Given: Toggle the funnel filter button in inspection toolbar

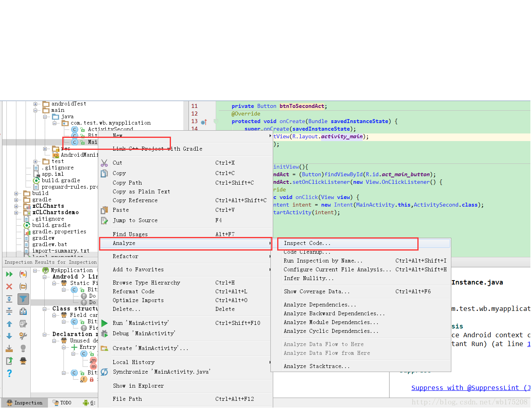Looking at the screenshot, I should click(23, 299).
